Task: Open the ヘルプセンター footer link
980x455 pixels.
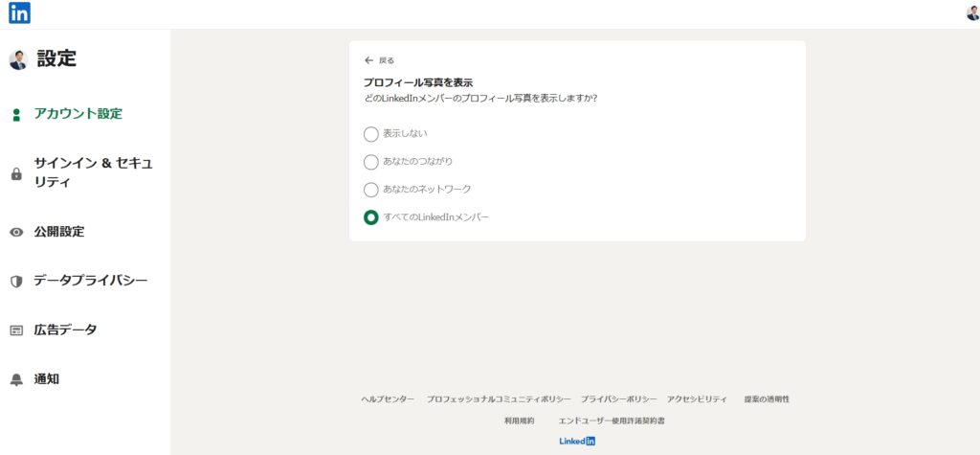Action: (x=388, y=398)
